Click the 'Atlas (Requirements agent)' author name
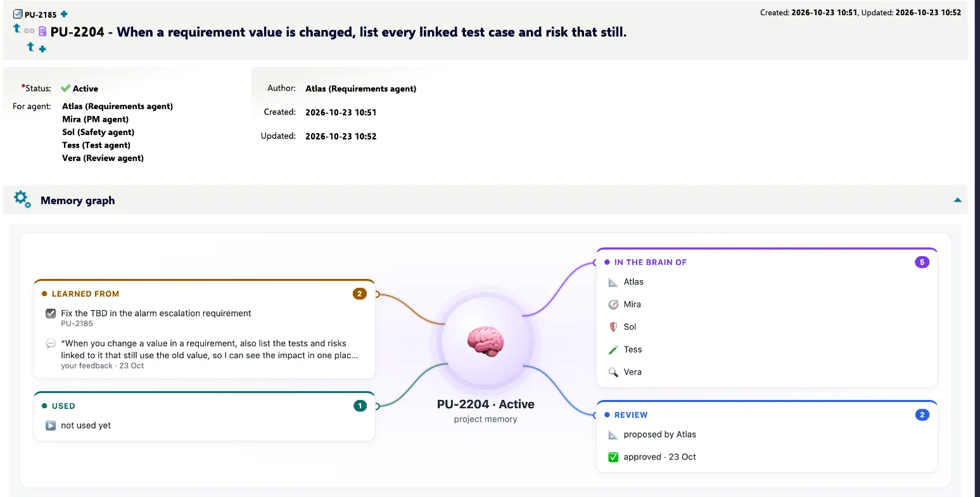Screen dimensions: 980x497 coord(360,89)
